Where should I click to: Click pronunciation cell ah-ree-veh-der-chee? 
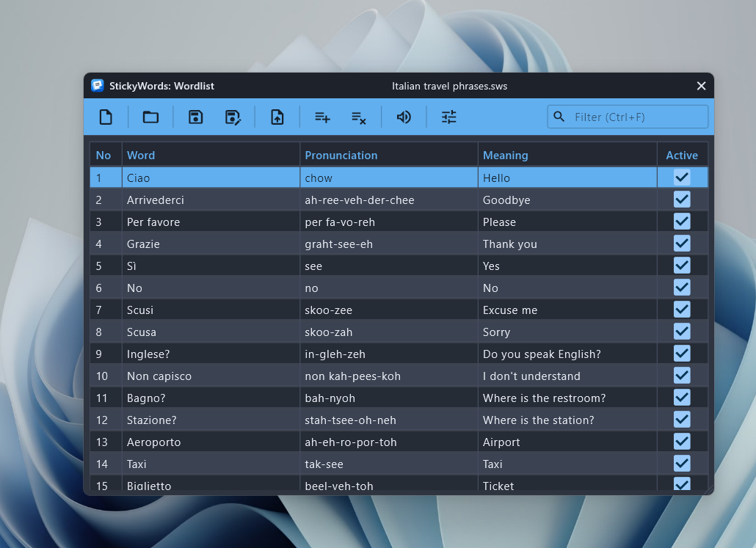tap(388, 200)
